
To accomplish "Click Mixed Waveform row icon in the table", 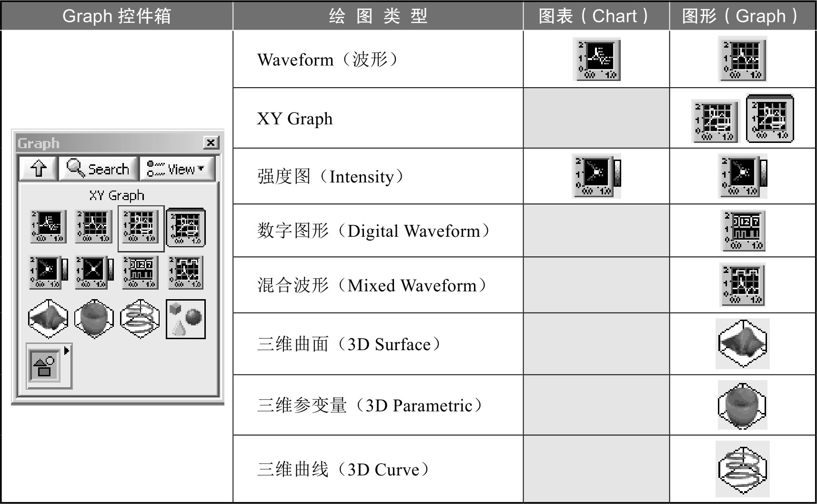I will click(x=743, y=285).
